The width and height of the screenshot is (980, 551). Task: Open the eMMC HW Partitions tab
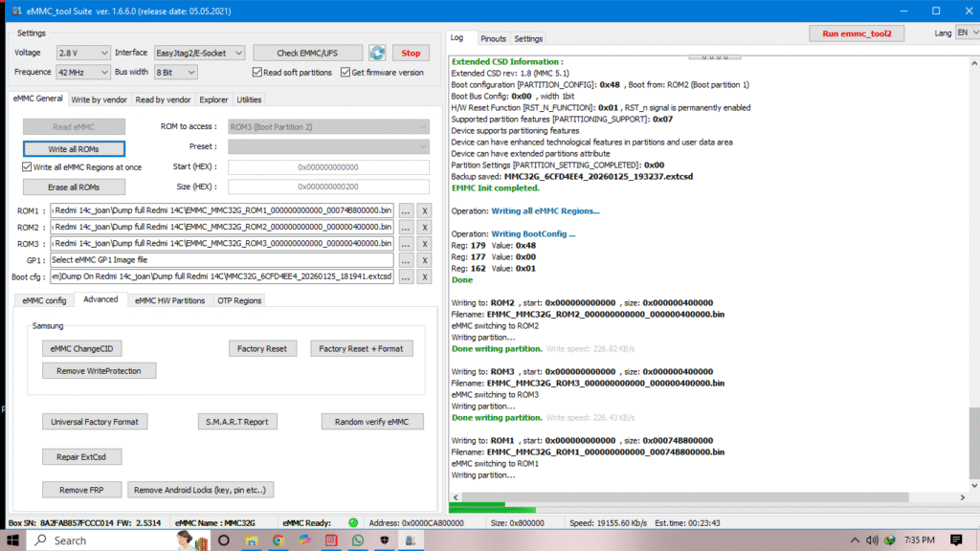pos(170,299)
